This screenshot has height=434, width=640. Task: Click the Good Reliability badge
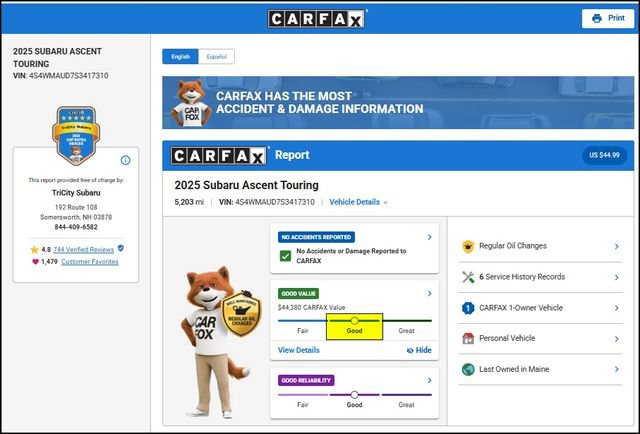tap(306, 381)
